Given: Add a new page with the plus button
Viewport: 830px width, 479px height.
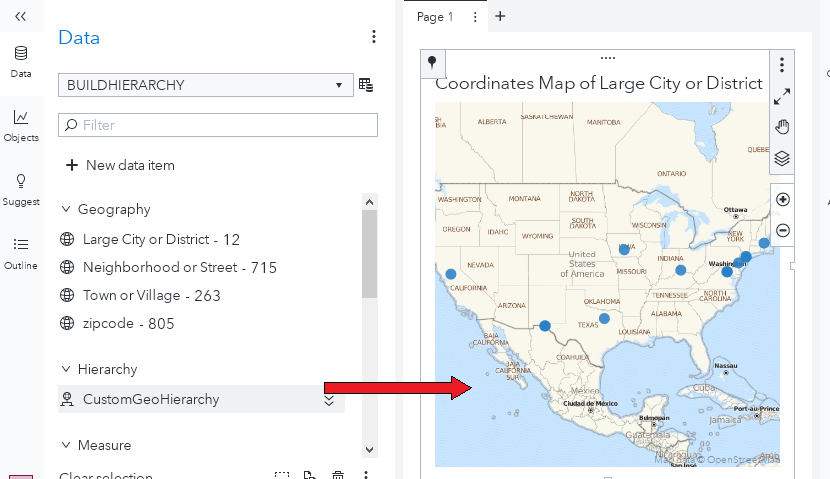Looking at the screenshot, I should [x=500, y=17].
